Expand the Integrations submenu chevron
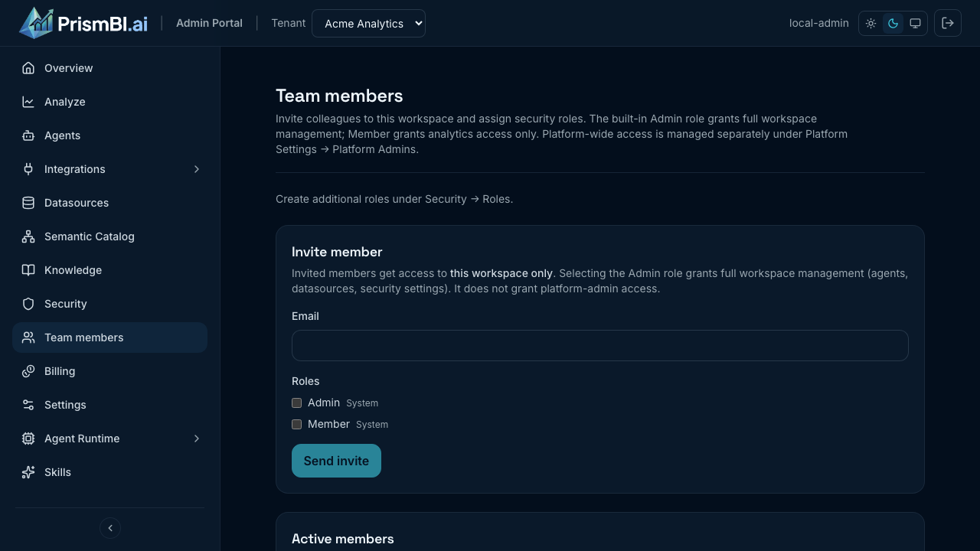The image size is (980, 551). (x=197, y=169)
